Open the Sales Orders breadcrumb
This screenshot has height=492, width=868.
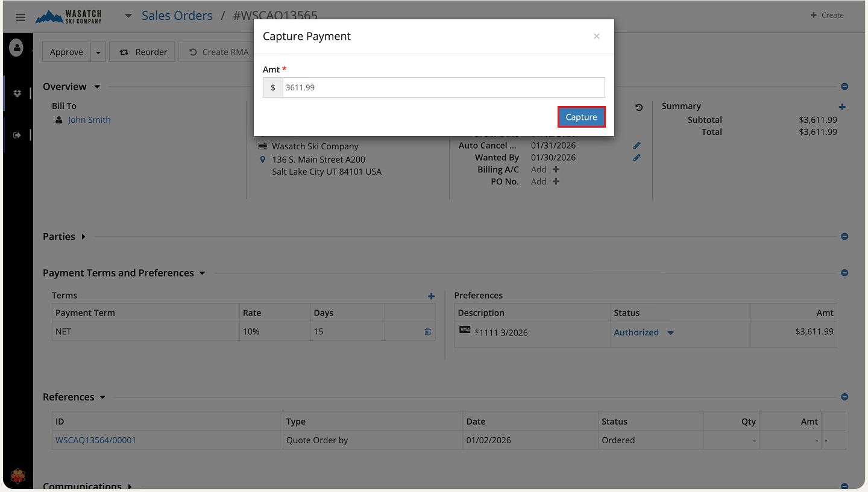pos(177,16)
